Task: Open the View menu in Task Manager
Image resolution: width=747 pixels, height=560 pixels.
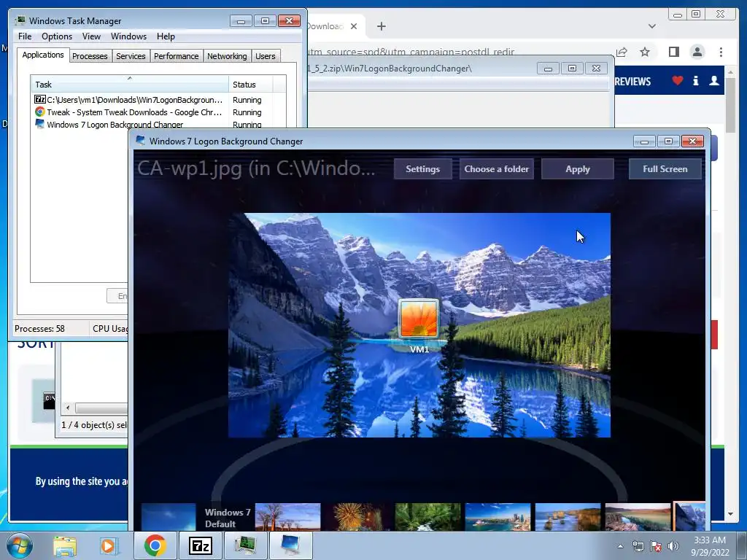Action: pyautogui.click(x=91, y=36)
